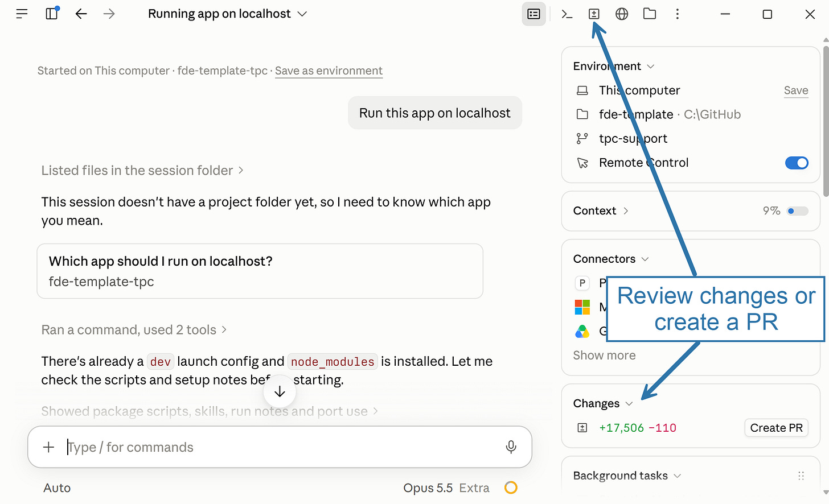This screenshot has width=829, height=504.
Task: Select the P connector icon
Action: coord(582,283)
